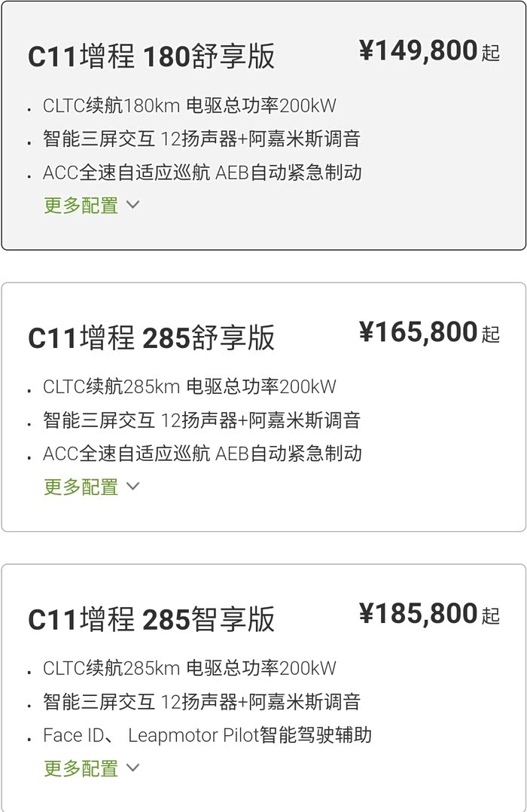Click the chevron arrow in the 180舒享版 card
527x812 pixels.
pos(133,204)
